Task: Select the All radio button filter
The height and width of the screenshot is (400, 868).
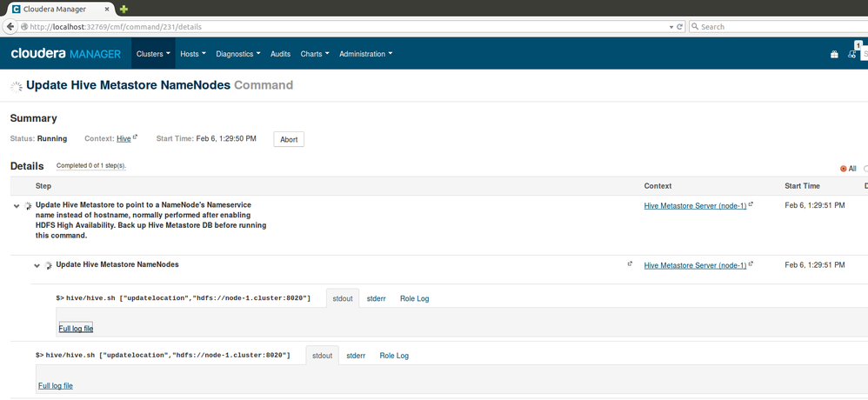Action: tap(844, 169)
